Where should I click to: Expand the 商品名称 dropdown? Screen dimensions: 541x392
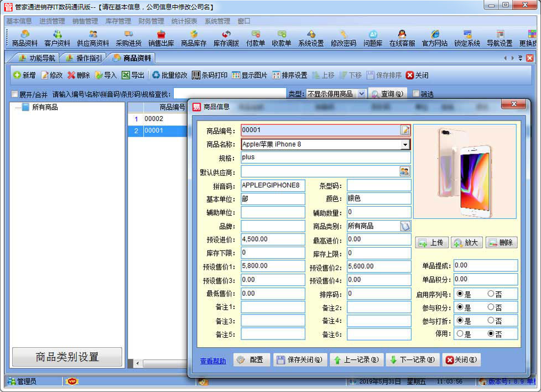click(405, 144)
